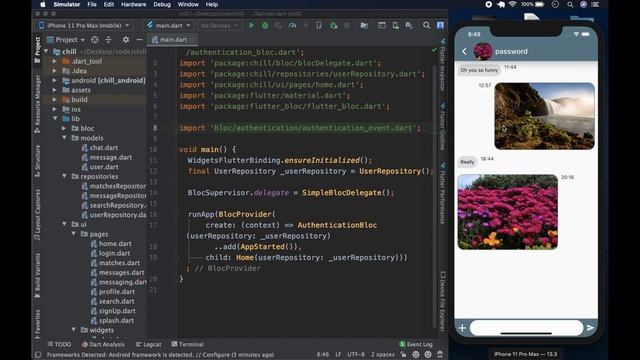Open the iPhone 11 Pro Max device dropdown
The height and width of the screenshot is (360, 640).
(x=84, y=25)
